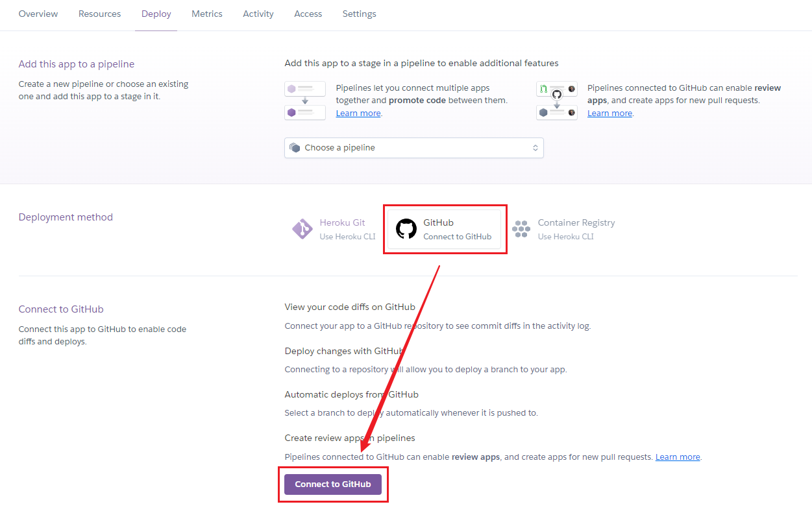Select the Deploy tab

[x=156, y=14]
